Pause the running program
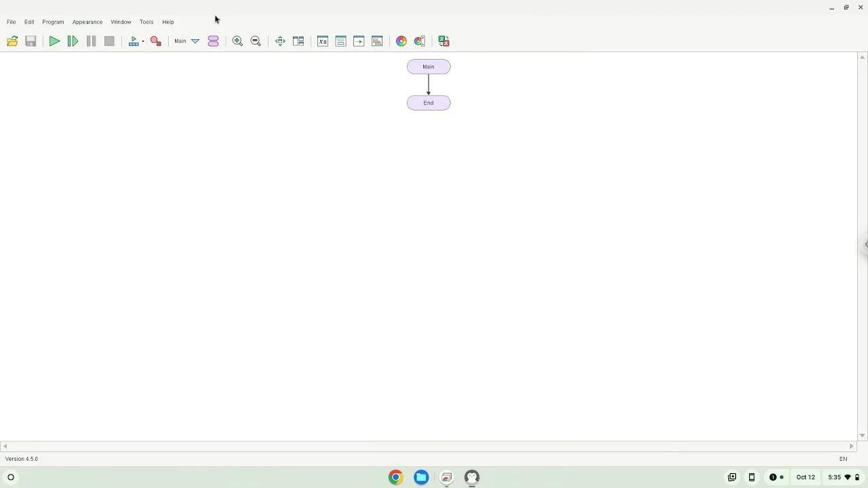 click(x=91, y=41)
